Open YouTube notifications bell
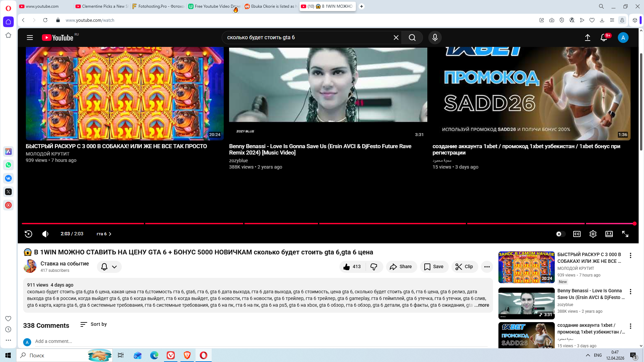The image size is (644, 362). click(x=604, y=38)
